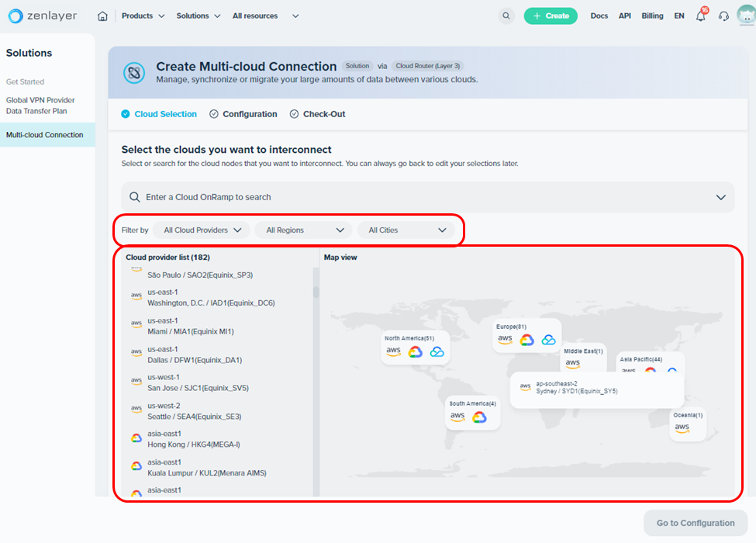Open the All Cities filter

pos(406,230)
